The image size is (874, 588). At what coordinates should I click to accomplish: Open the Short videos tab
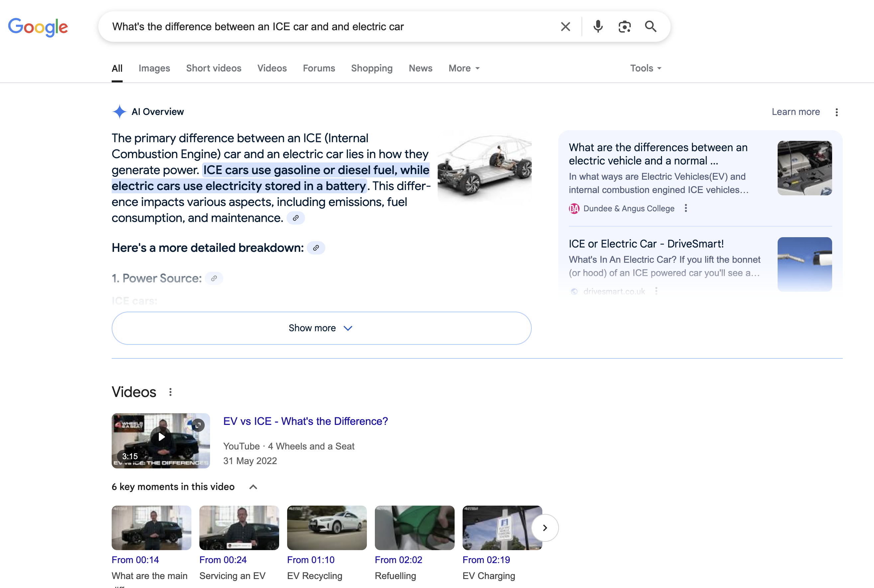click(213, 68)
